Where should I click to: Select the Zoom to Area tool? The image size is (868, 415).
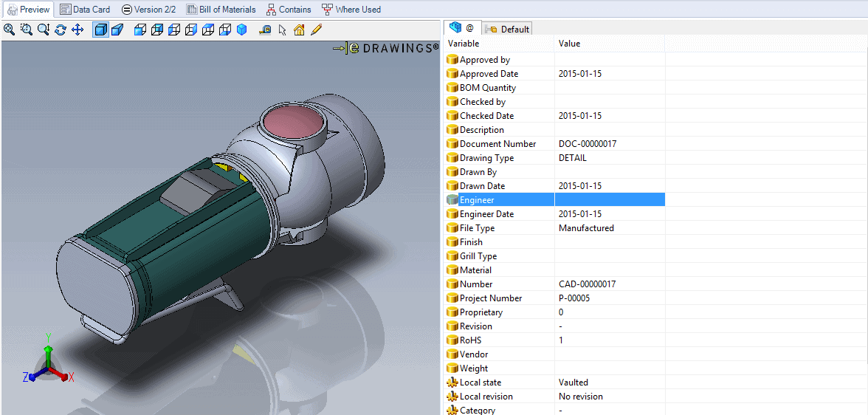click(26, 30)
